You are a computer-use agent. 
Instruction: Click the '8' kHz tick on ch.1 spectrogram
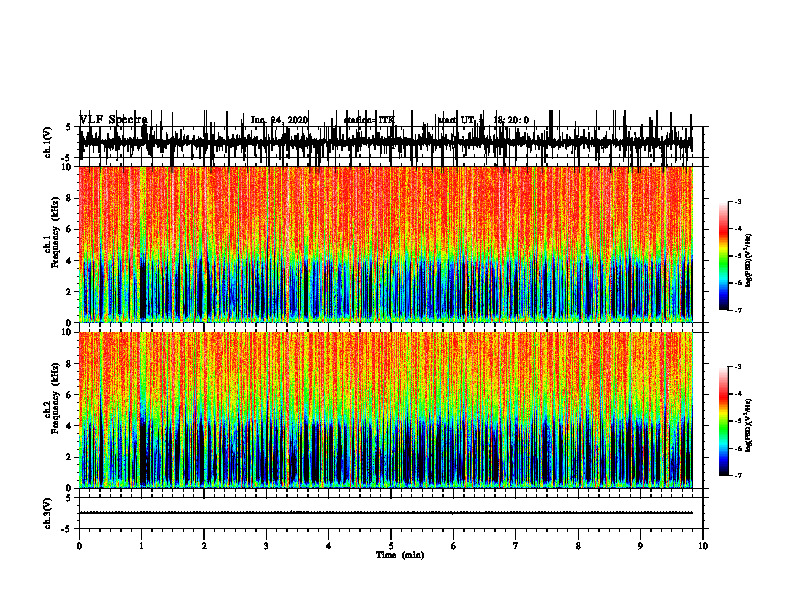[70, 198]
